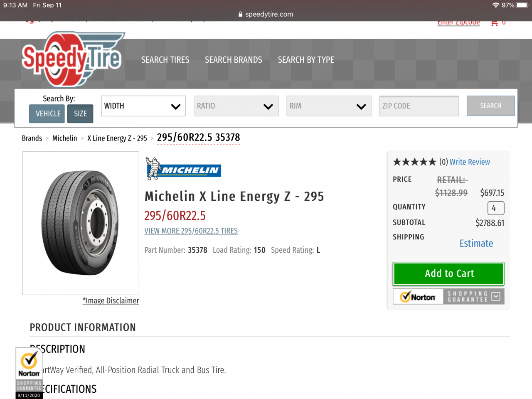Switch search mode to SIZE

[80, 114]
